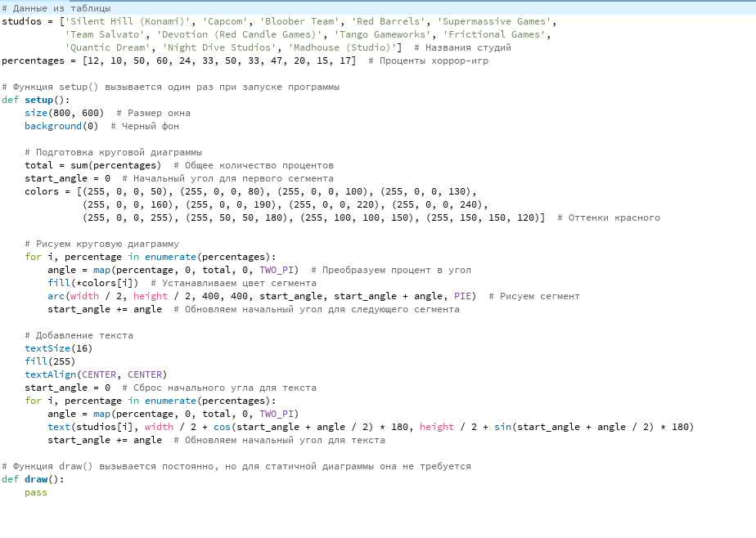The width and height of the screenshot is (756, 538).
Task: Click the color tuple (255, 100, 100, 150)
Action: (360, 217)
